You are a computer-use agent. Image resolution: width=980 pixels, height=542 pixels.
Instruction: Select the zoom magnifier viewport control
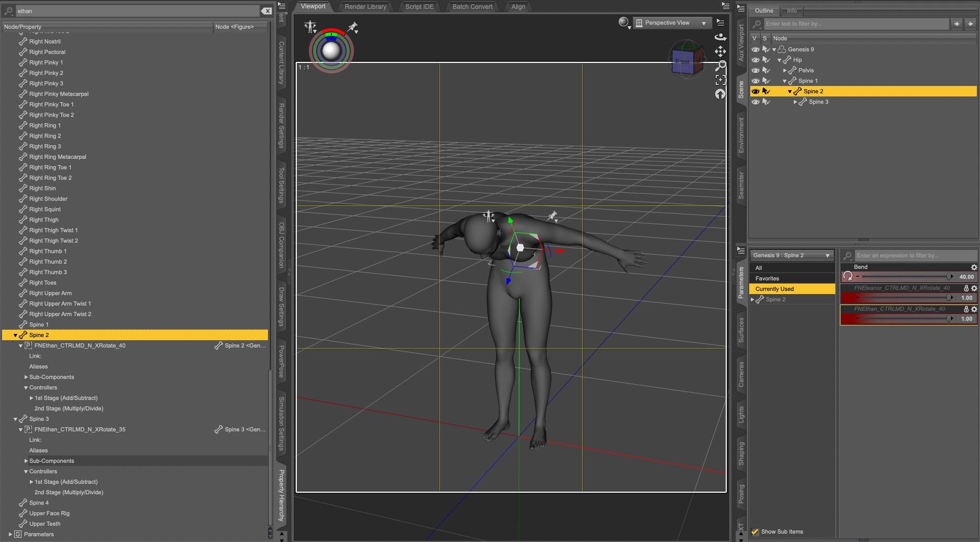[x=720, y=66]
